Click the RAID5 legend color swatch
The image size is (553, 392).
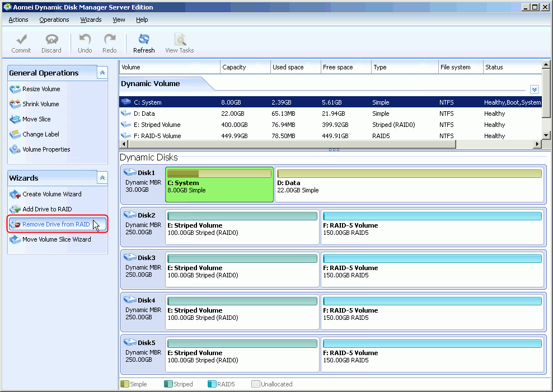(212, 384)
